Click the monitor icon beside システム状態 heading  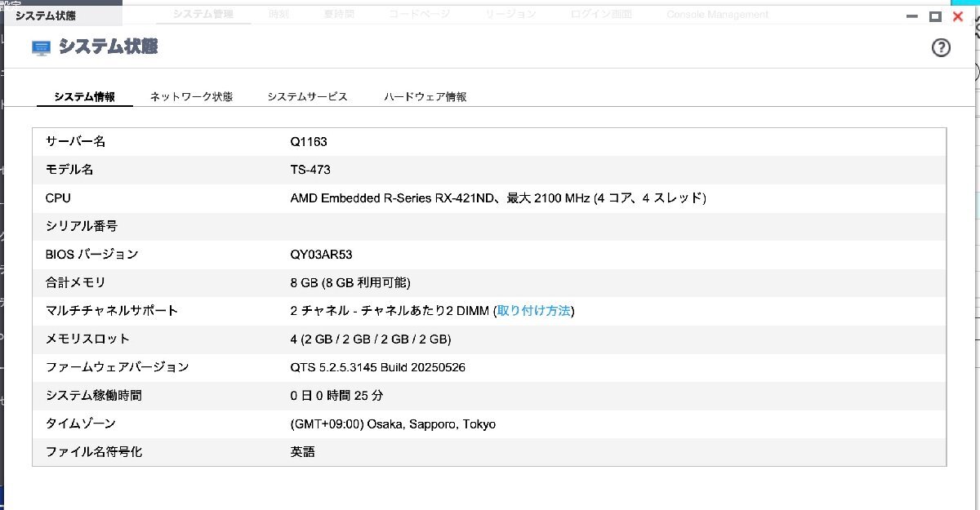click(x=41, y=48)
